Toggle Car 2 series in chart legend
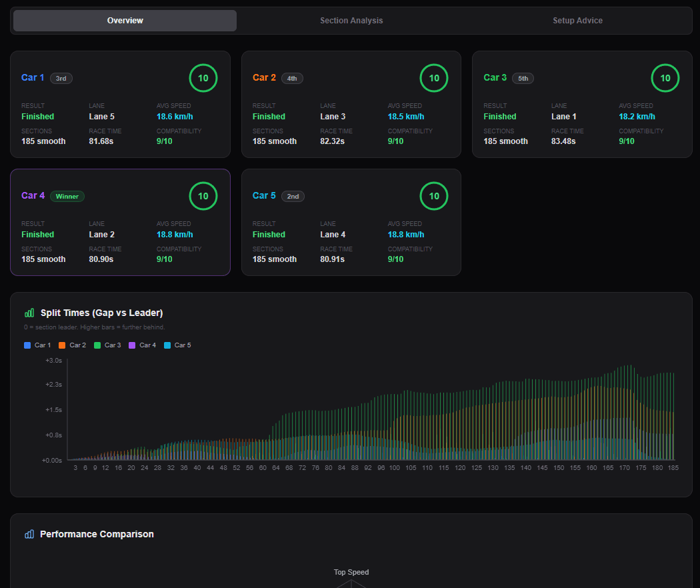Image resolution: width=700 pixels, height=588 pixels. tap(72, 345)
